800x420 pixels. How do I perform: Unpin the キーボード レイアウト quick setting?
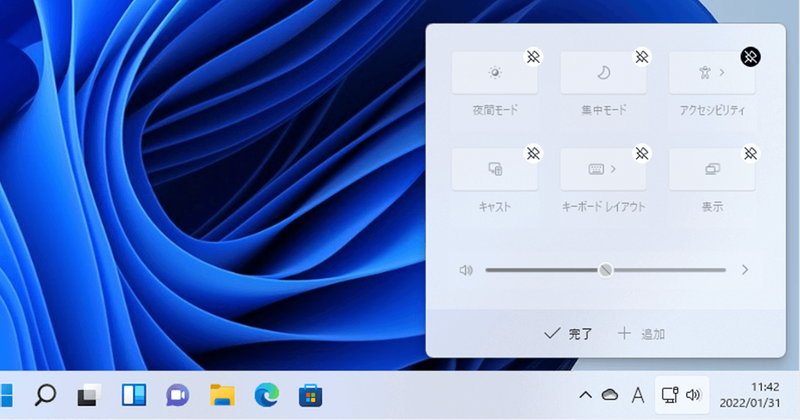642,153
